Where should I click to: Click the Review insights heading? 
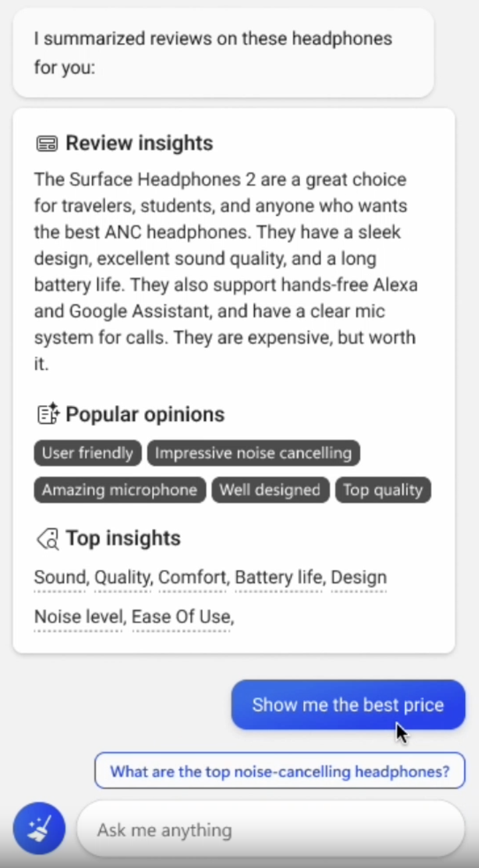point(139,143)
